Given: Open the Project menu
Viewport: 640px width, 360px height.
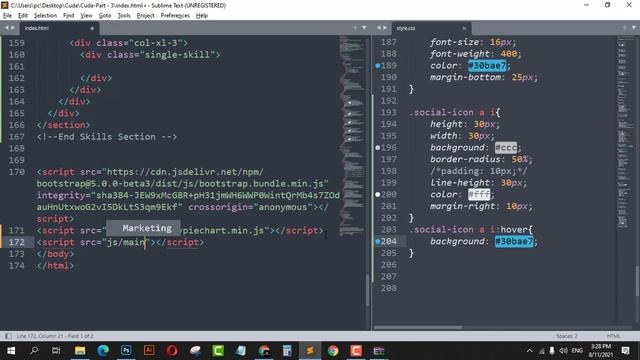Looking at the screenshot, I should (x=145, y=16).
